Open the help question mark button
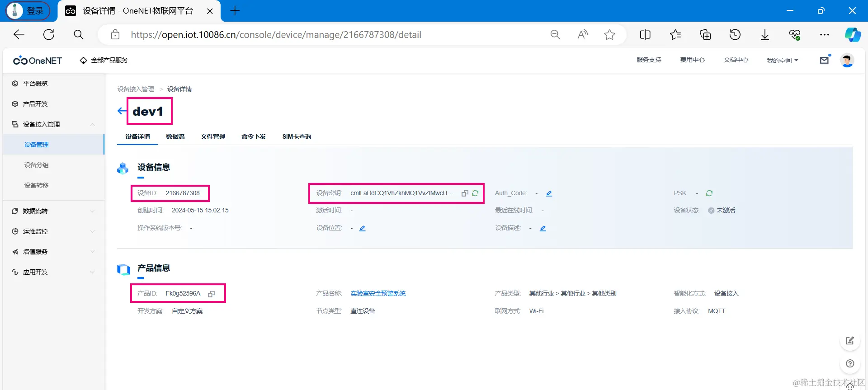The height and width of the screenshot is (390, 868). 850,363
